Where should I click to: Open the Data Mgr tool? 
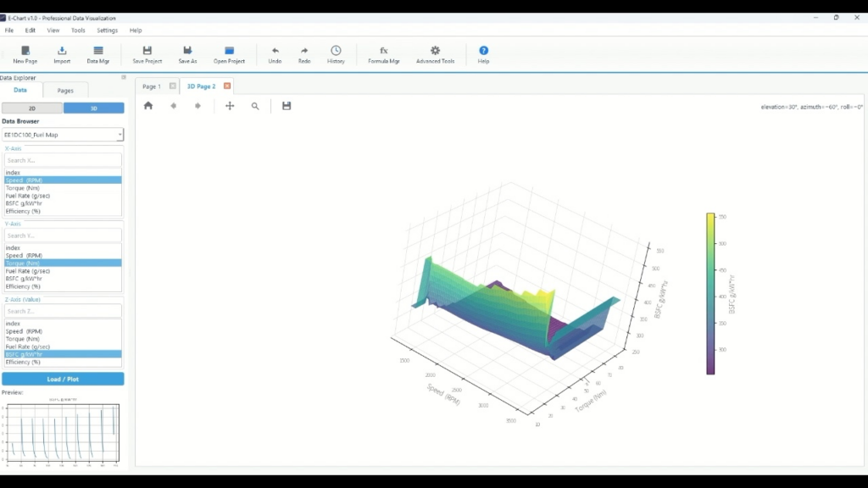coord(98,51)
